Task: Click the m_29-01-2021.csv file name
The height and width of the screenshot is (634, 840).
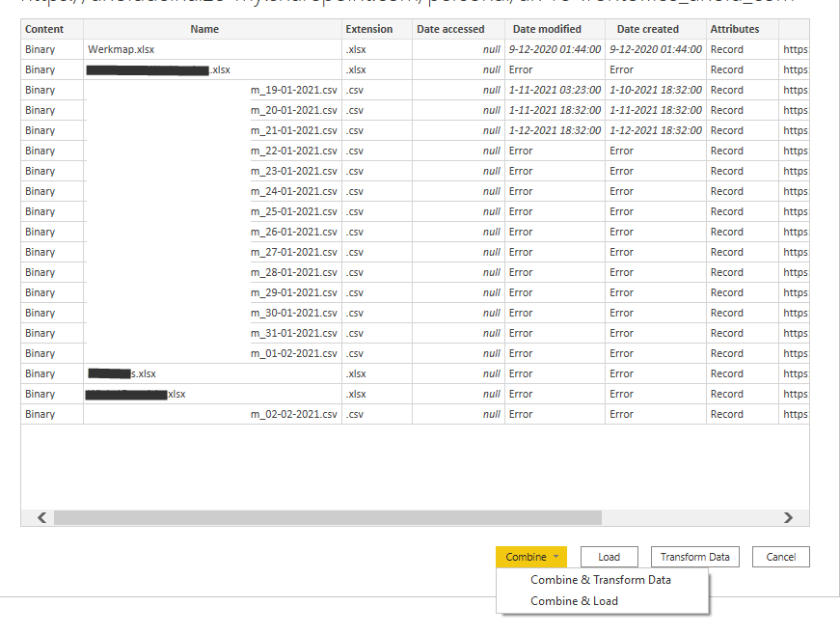Action: click(293, 292)
